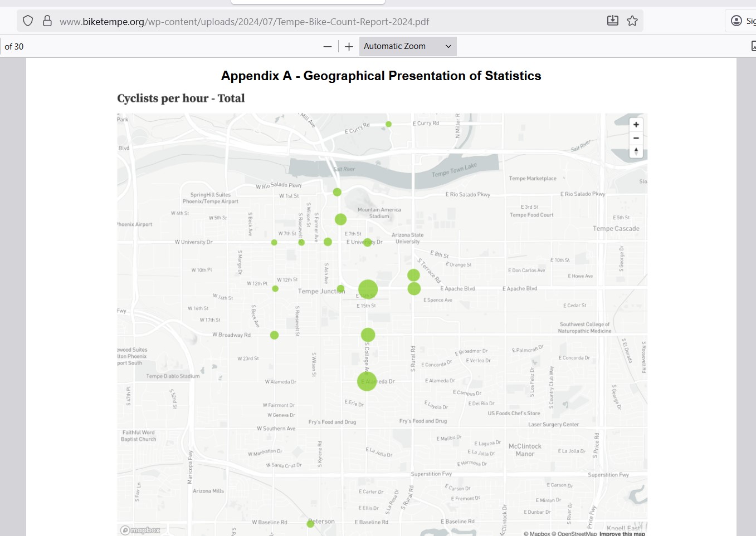756x536 pixels.
Task: Click the Mapbox logo on the map
Action: pyautogui.click(x=140, y=530)
